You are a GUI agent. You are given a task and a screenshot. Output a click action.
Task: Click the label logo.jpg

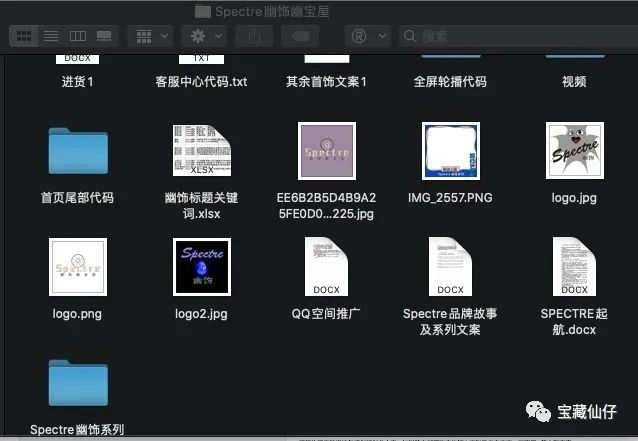tap(574, 198)
